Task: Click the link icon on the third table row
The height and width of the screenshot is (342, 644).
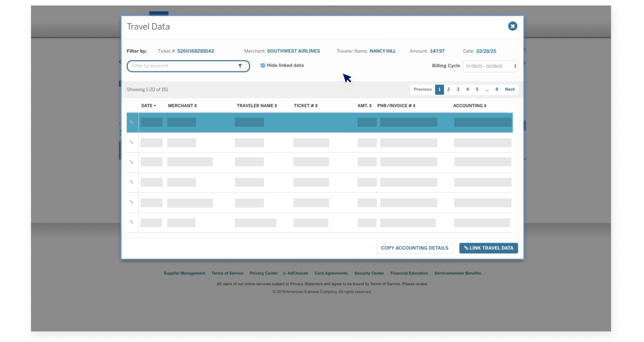Action: tap(132, 162)
